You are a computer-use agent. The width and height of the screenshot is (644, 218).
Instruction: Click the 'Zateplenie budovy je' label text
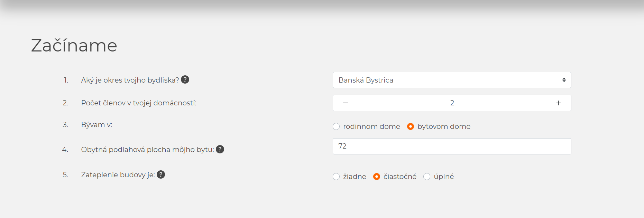[118, 175]
